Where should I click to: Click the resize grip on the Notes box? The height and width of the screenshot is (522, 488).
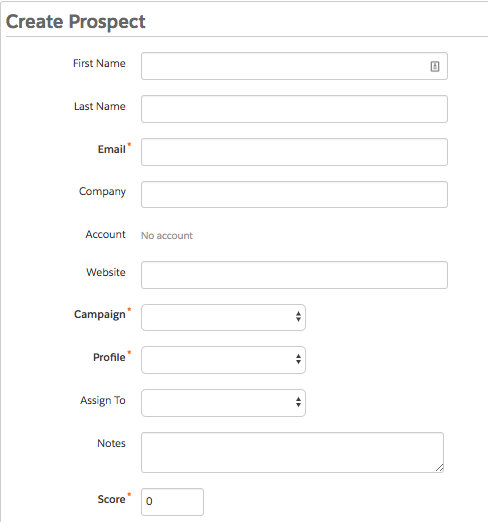coord(439,468)
